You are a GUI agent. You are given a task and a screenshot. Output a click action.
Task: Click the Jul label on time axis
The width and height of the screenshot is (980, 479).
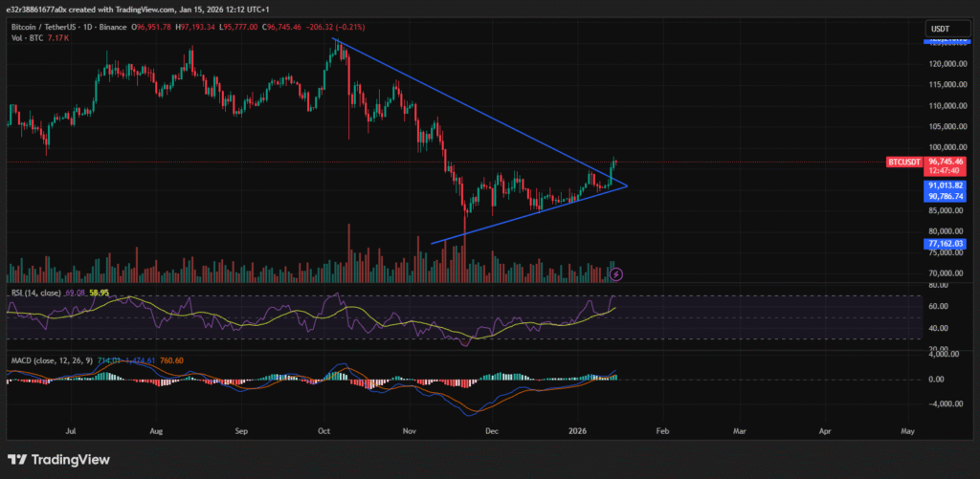(72, 431)
